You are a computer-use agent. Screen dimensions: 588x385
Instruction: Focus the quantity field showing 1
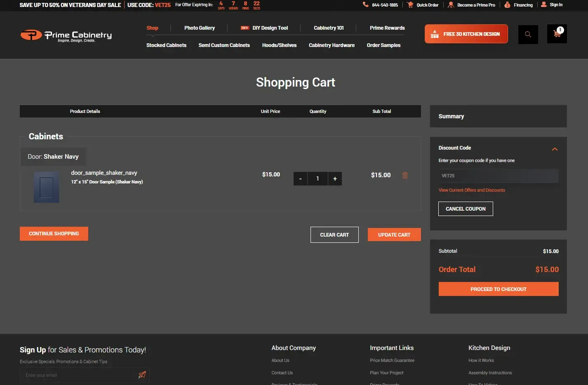(318, 178)
